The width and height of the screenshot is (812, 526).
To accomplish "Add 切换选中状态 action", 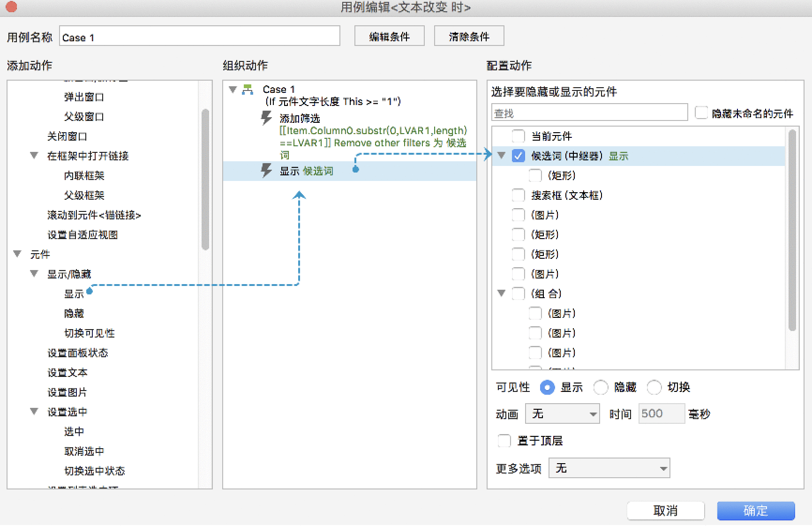I will coord(94,471).
